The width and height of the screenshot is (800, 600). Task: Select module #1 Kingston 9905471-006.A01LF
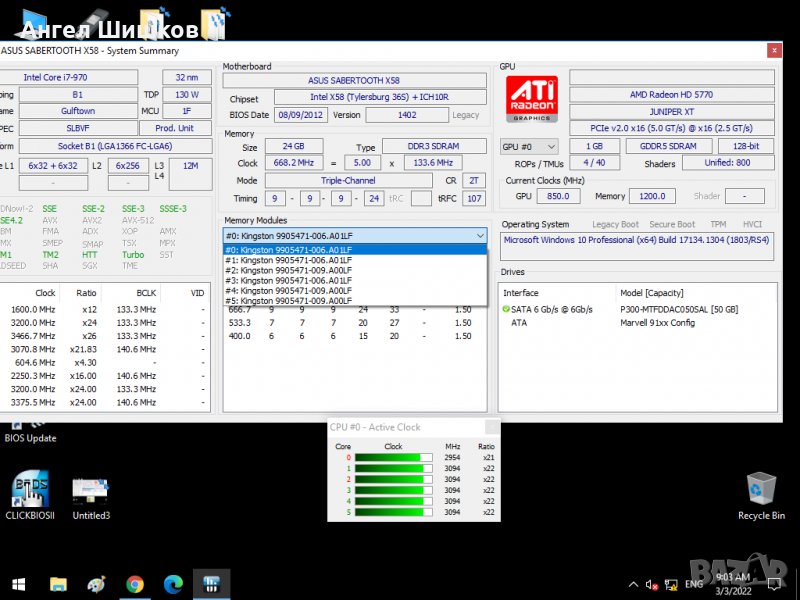[x=288, y=260]
